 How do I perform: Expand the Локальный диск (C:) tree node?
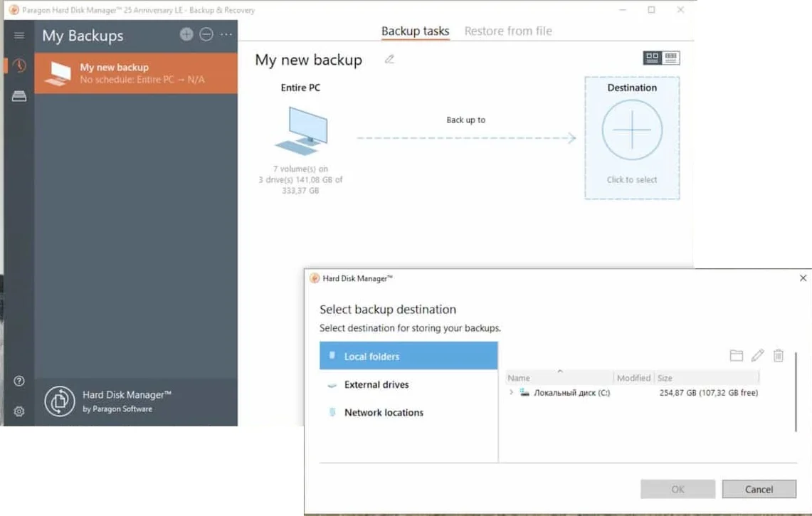(x=511, y=392)
